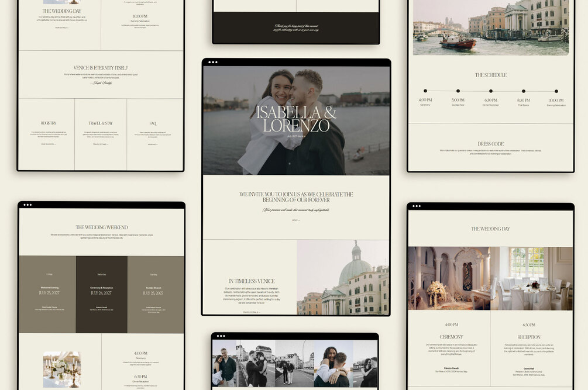The height and width of the screenshot is (390, 588).
Task: Click the DRESS CODE heading
Action: tap(490, 144)
